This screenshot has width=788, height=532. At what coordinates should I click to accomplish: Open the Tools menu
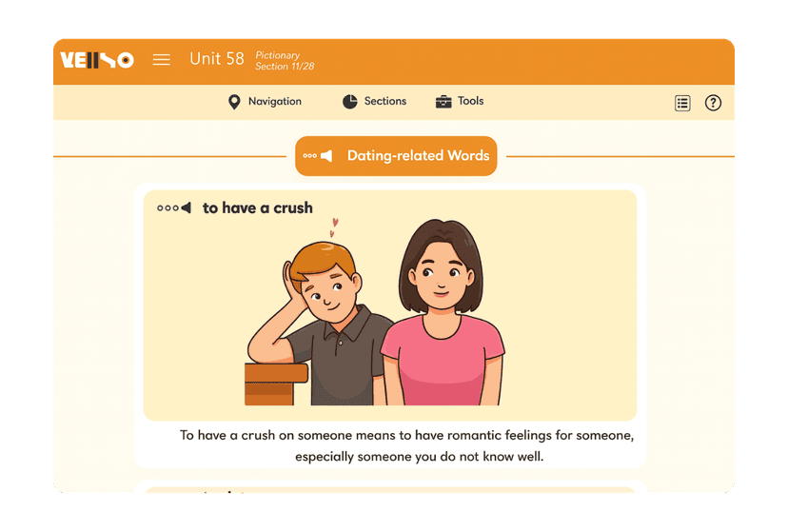(x=460, y=102)
